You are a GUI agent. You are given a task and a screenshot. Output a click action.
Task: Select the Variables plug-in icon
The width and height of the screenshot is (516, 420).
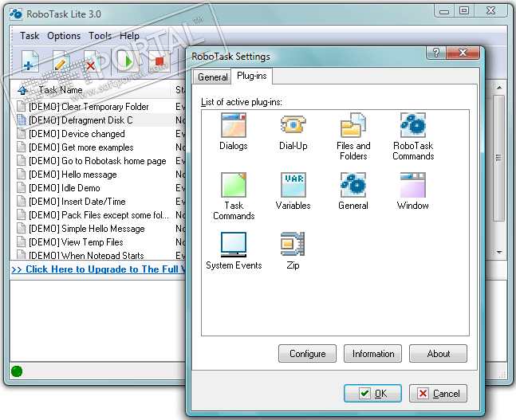click(293, 185)
